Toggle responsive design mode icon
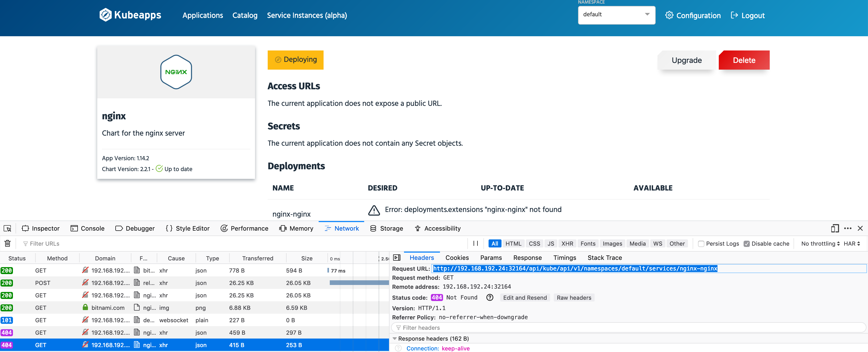Viewport: 868px width, 352px height. point(835,228)
